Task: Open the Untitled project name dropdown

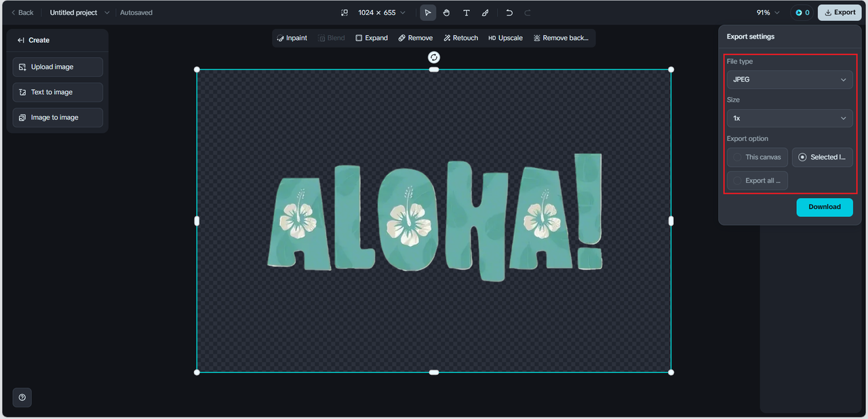Action: click(79, 12)
